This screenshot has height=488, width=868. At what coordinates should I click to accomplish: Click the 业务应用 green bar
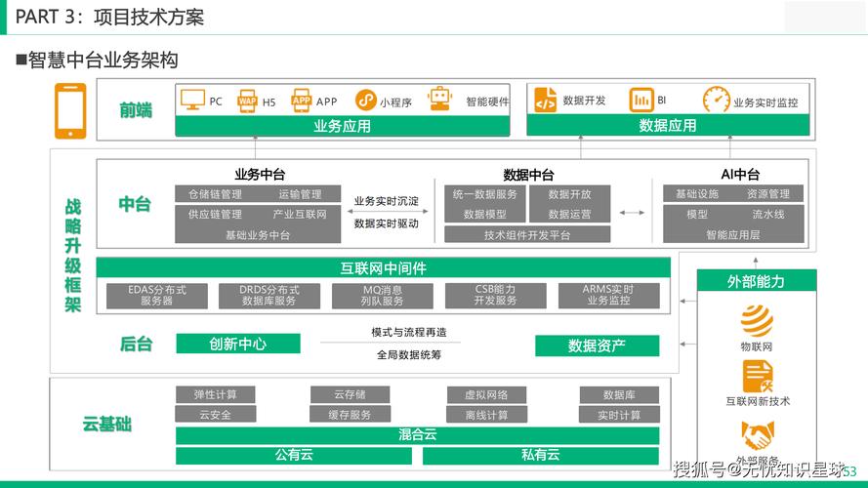pyautogui.click(x=342, y=126)
